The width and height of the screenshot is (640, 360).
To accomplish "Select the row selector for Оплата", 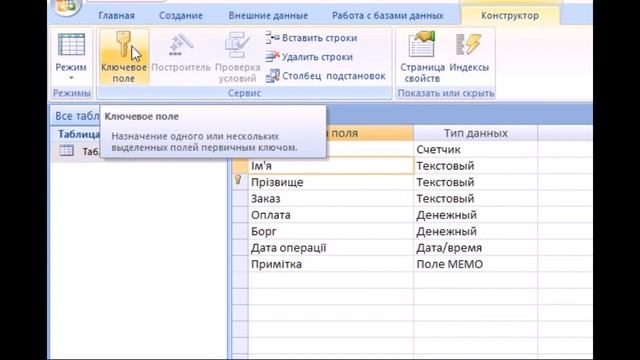I will click(240, 215).
